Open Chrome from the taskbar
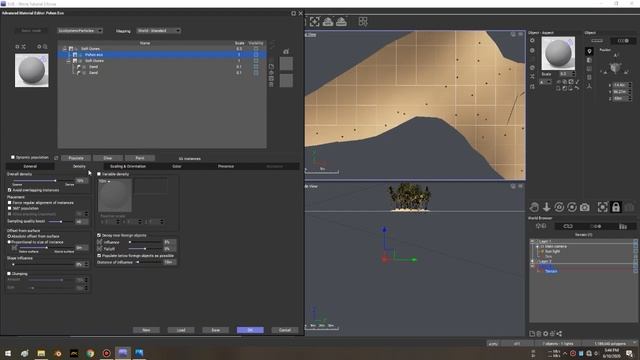 (x=90, y=353)
